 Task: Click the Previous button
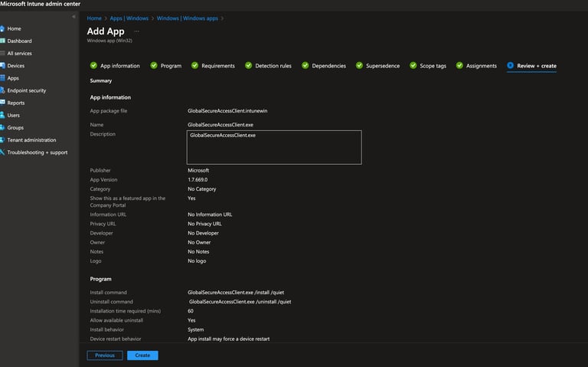click(x=105, y=356)
